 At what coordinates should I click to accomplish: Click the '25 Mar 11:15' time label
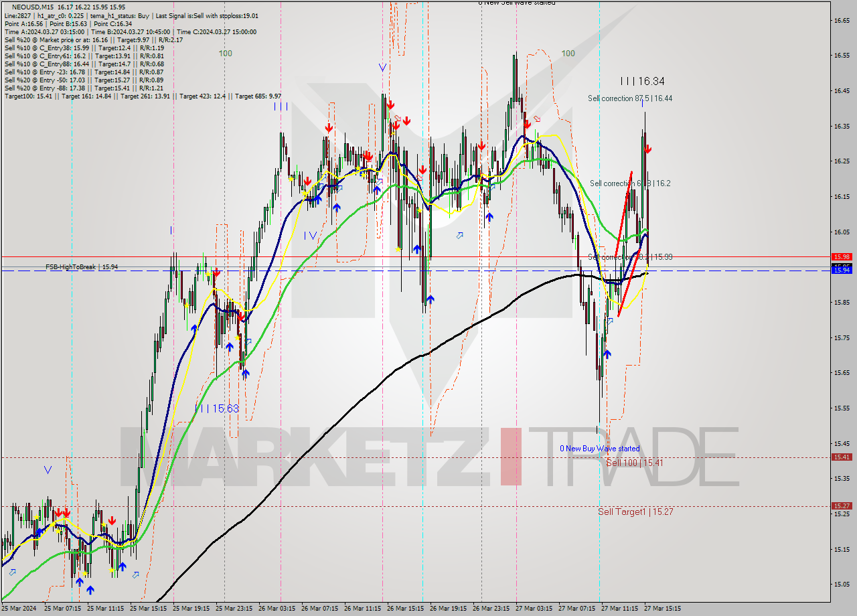point(105,609)
